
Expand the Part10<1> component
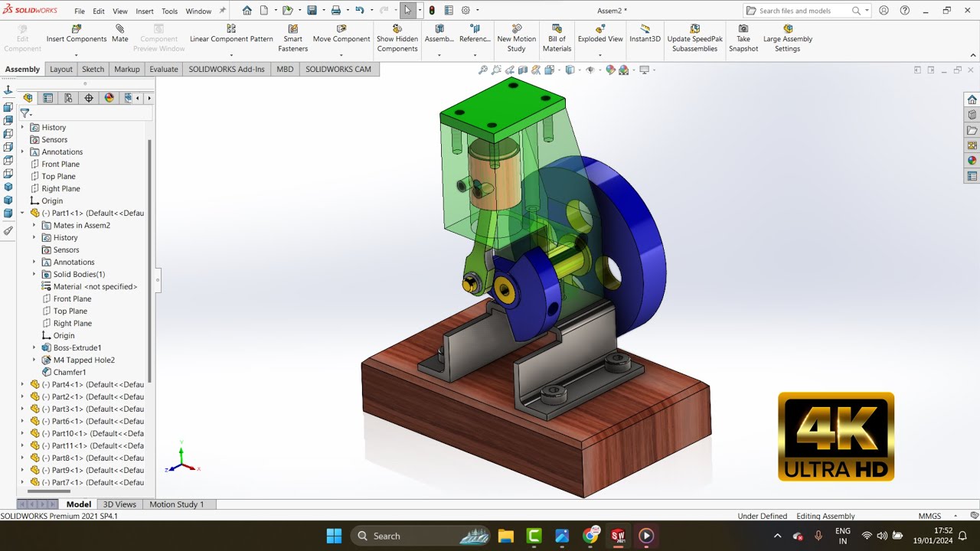click(22, 433)
